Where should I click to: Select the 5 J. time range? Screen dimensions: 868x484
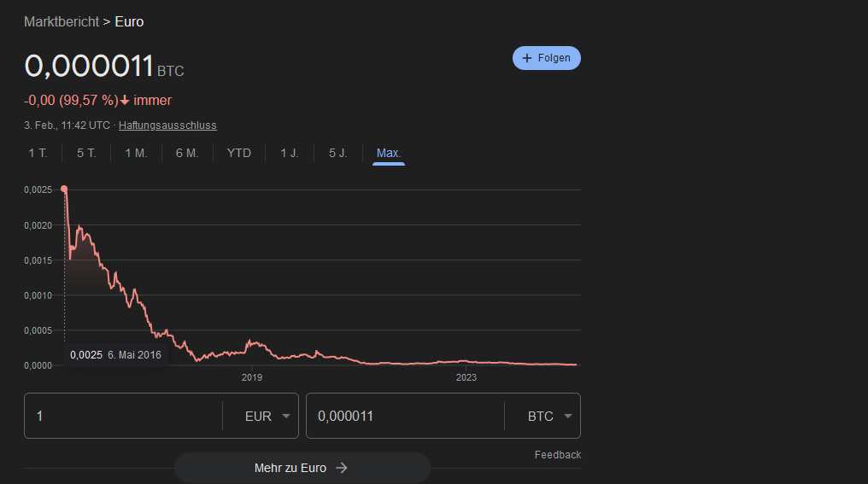(338, 154)
